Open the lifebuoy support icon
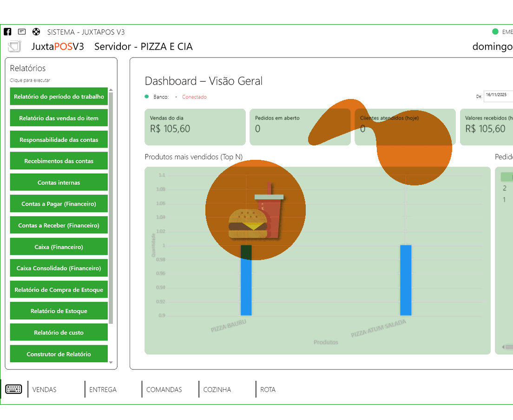The image size is (513, 420). [x=36, y=32]
